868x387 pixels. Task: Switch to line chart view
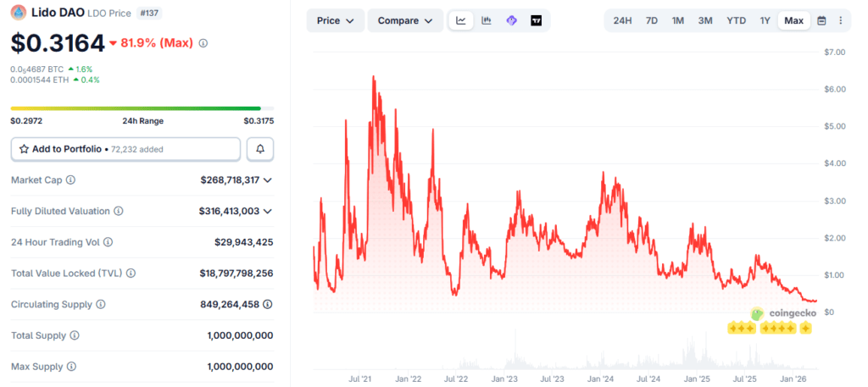(x=460, y=20)
